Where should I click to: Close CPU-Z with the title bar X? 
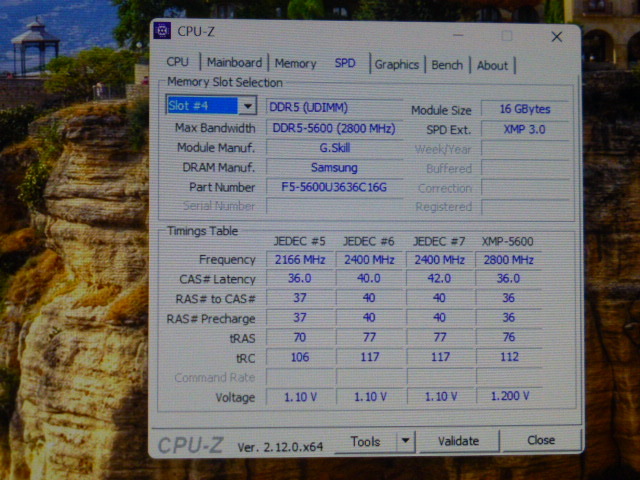click(557, 37)
